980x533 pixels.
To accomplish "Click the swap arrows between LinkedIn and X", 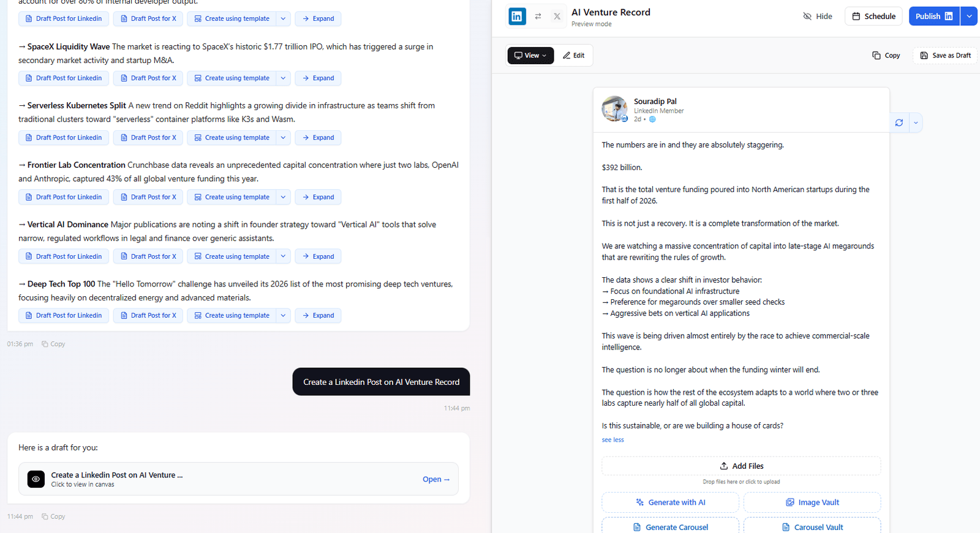I will (538, 17).
